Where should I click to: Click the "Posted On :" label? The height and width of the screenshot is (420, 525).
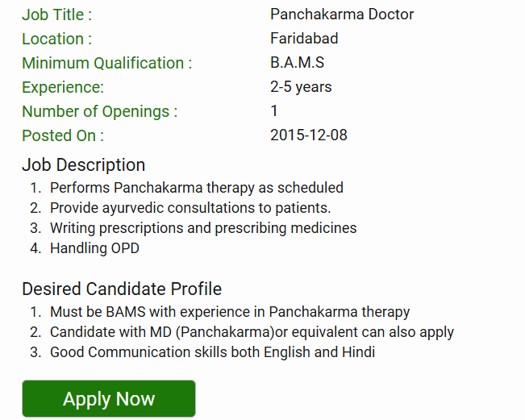[63, 135]
